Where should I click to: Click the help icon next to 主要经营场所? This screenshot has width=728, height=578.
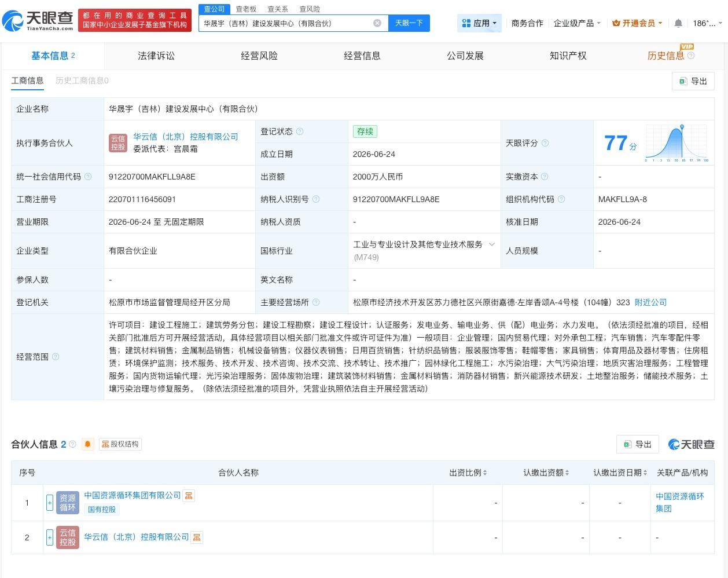[x=316, y=302]
